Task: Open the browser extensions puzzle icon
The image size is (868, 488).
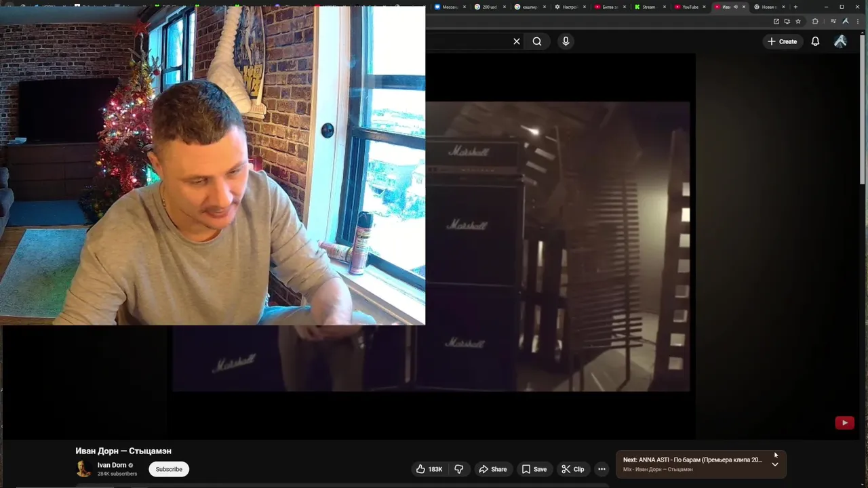Action: [815, 22]
